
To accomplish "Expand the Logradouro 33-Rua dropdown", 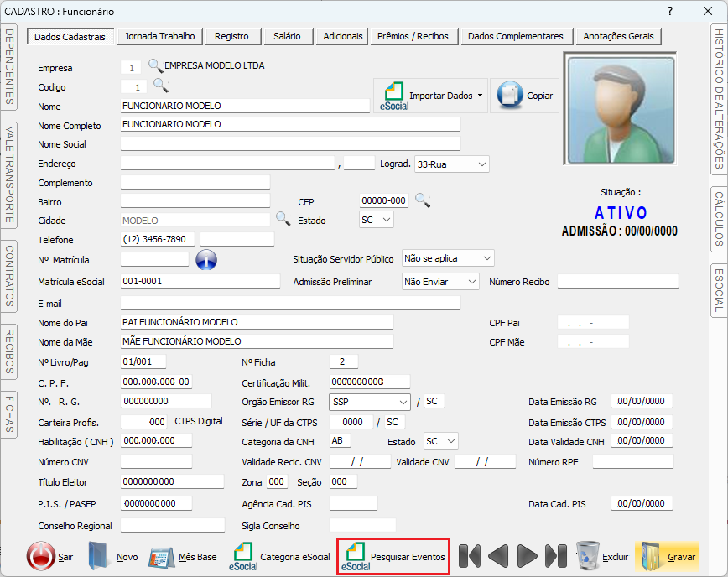I will point(482,164).
